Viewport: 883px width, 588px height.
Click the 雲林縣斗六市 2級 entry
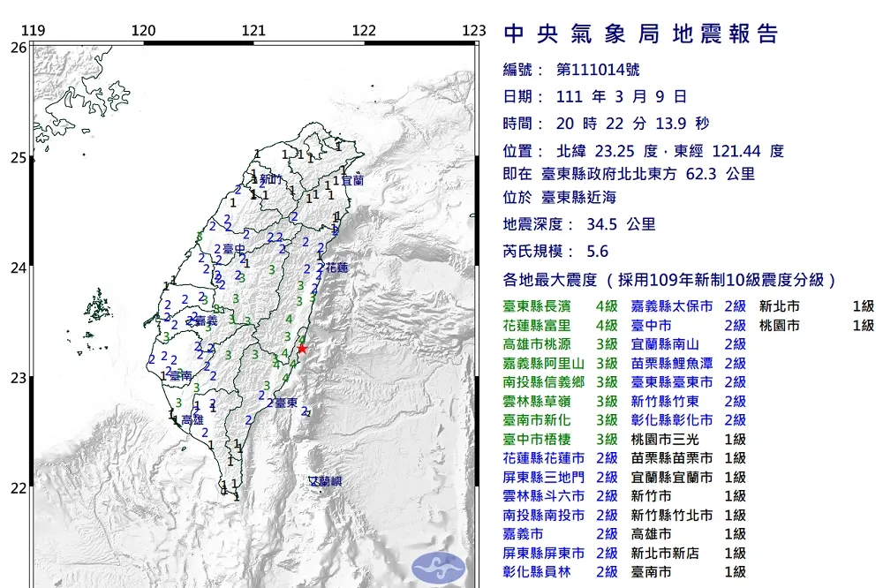[x=561, y=496]
